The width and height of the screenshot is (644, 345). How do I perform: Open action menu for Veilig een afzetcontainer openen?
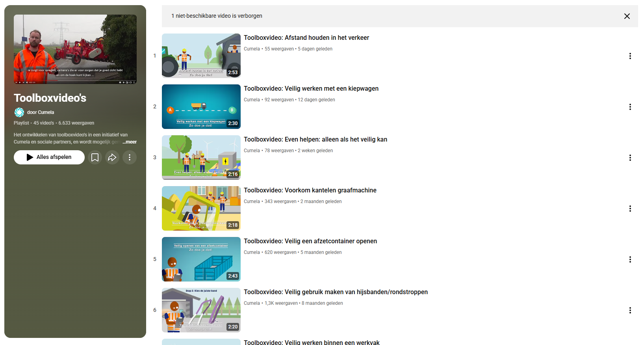point(630,259)
